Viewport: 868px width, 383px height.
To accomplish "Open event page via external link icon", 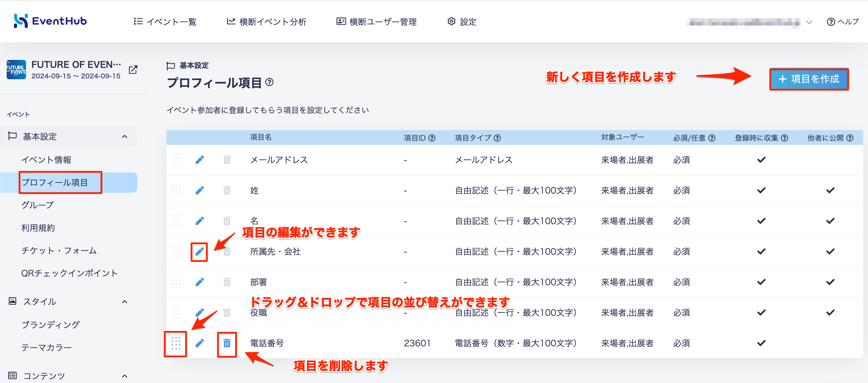I will point(133,70).
